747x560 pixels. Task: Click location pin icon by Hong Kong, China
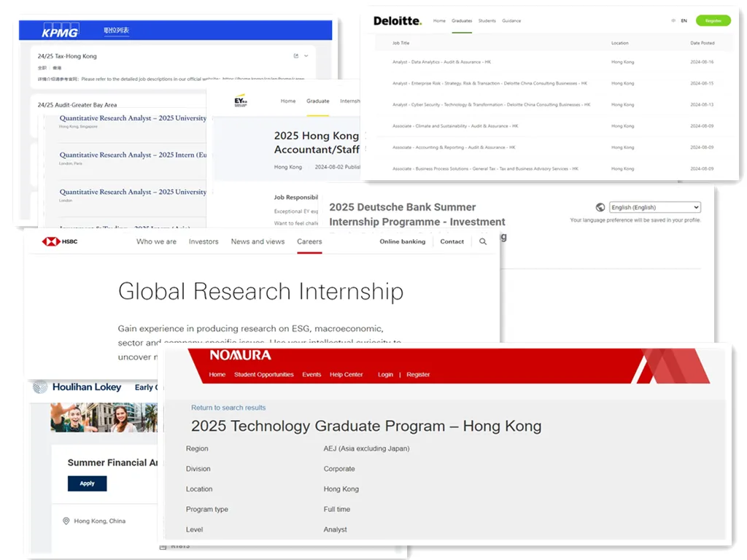(x=66, y=521)
